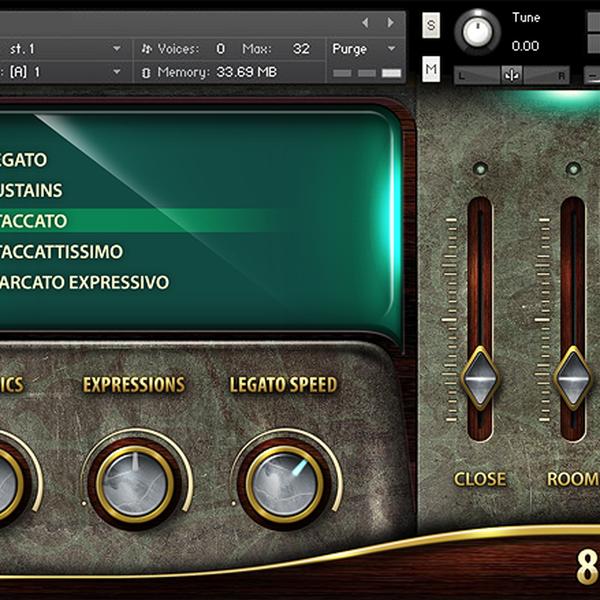This screenshot has width=600, height=600.
Task: Click the pan center icon under Tune
Action: (512, 76)
